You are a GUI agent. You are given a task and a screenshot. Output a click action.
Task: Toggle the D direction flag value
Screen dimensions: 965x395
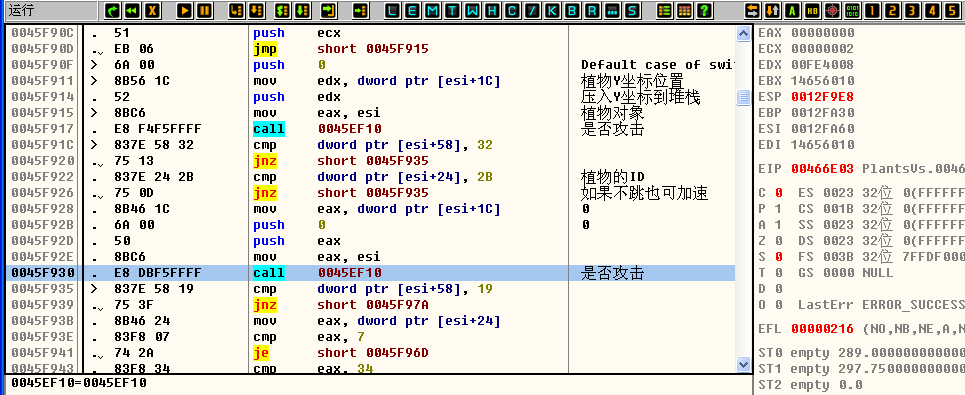[x=779, y=289]
